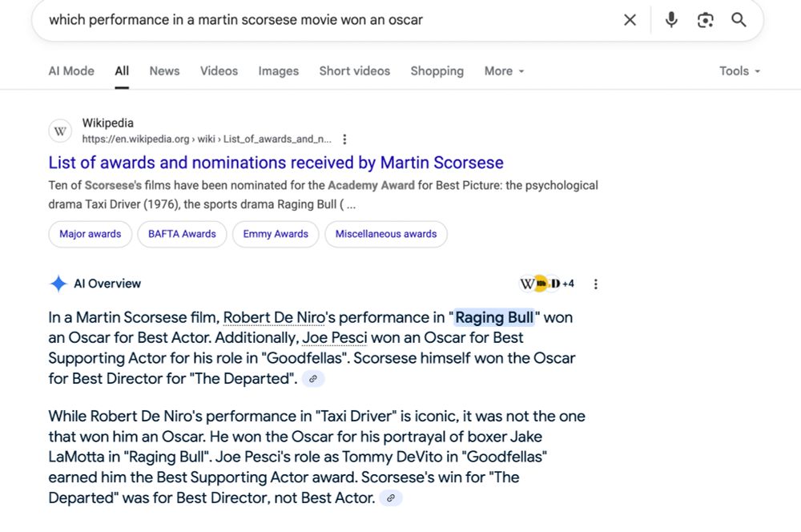Expand the More search categories dropdown

coord(503,71)
